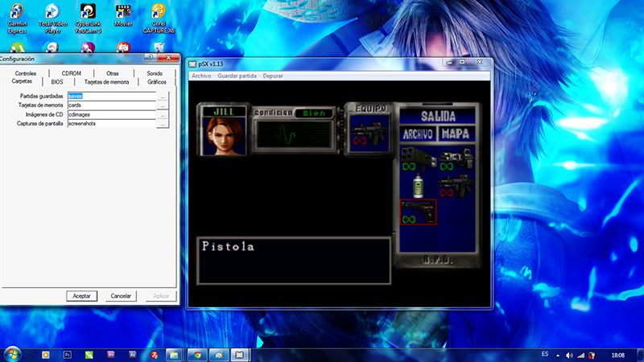Select MAPA in the game menu
644x362 pixels.
456,134
